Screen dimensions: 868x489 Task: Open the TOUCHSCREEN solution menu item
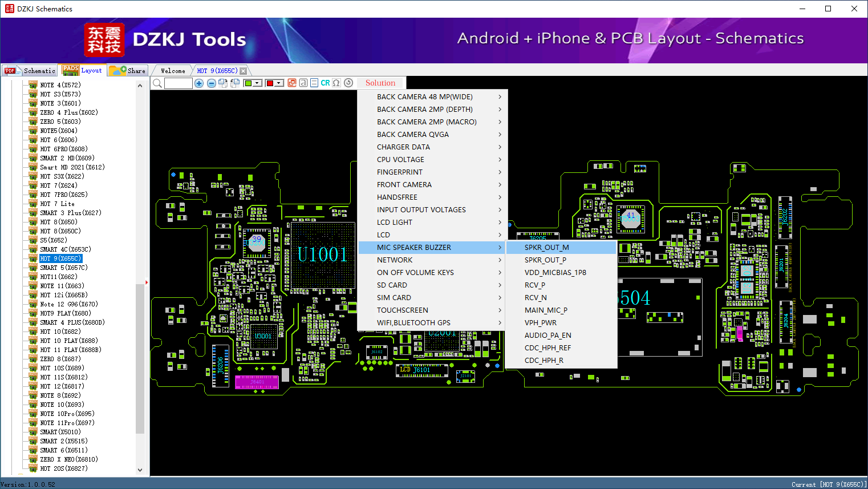point(432,310)
